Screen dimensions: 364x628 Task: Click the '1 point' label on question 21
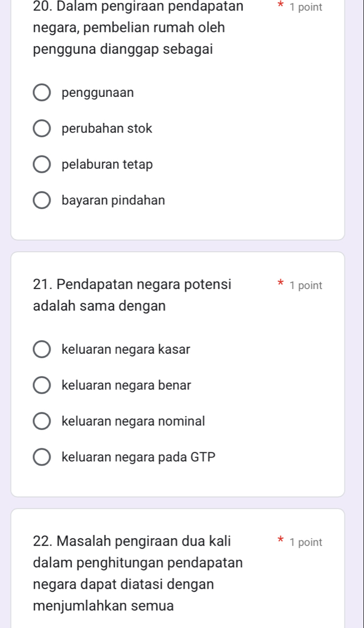click(x=306, y=285)
